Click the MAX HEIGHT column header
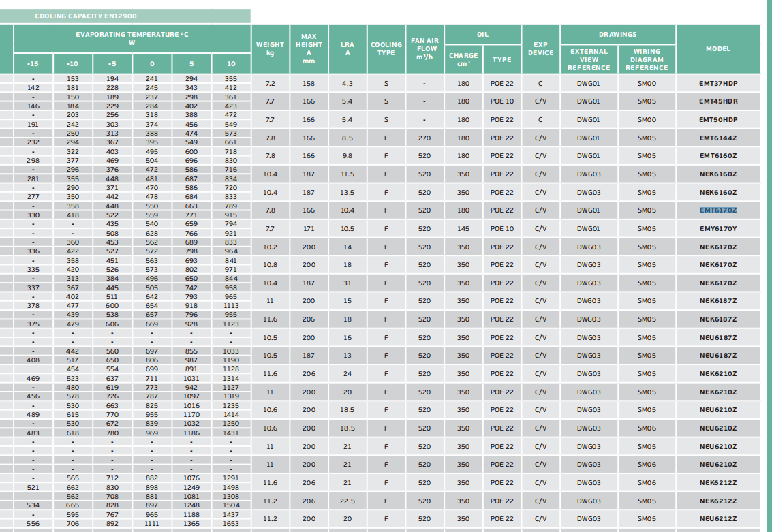This screenshot has height=532, width=772. click(x=309, y=48)
